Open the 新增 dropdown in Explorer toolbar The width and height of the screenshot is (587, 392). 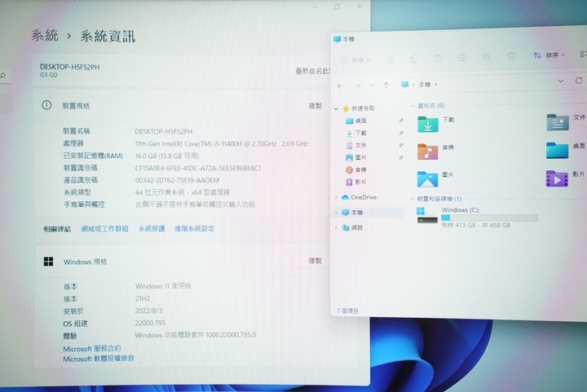tap(355, 59)
